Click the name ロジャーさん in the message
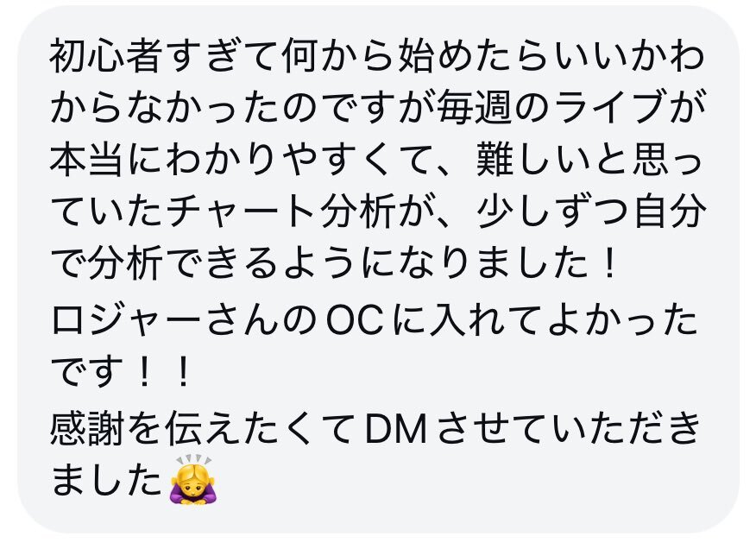This screenshot has width=756, height=549. click(x=166, y=319)
